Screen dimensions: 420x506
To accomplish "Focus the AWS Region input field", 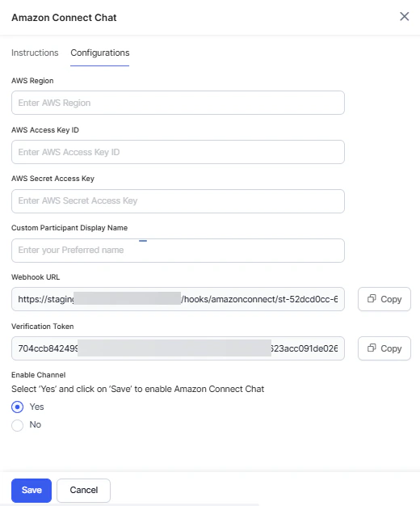I will tap(178, 103).
